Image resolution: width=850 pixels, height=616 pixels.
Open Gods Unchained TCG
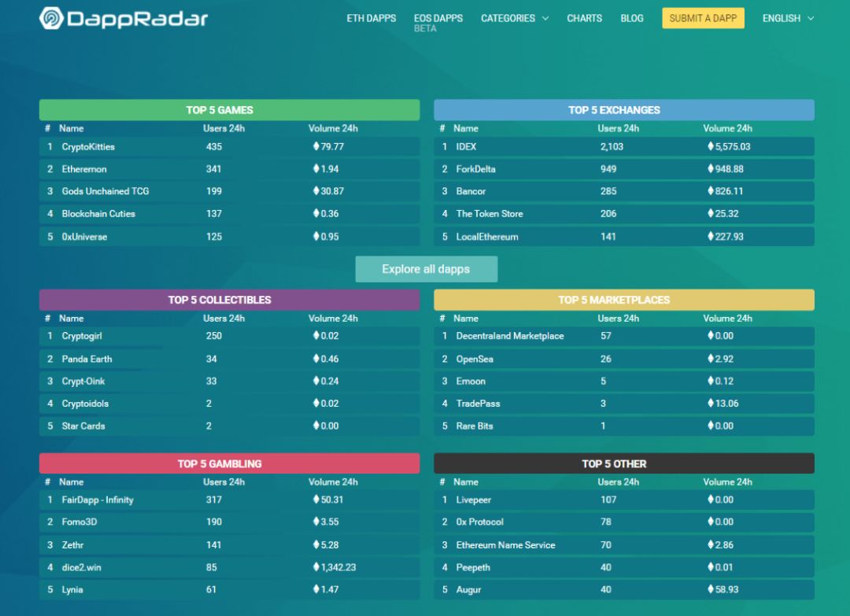[x=105, y=191]
